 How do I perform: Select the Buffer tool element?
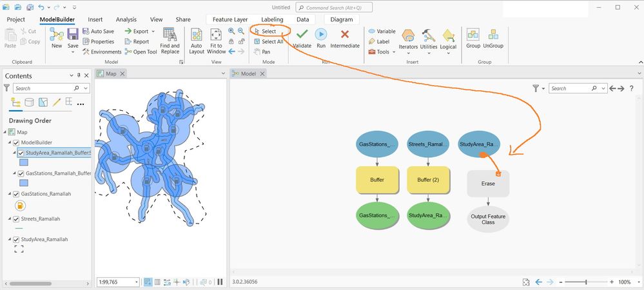tap(377, 180)
